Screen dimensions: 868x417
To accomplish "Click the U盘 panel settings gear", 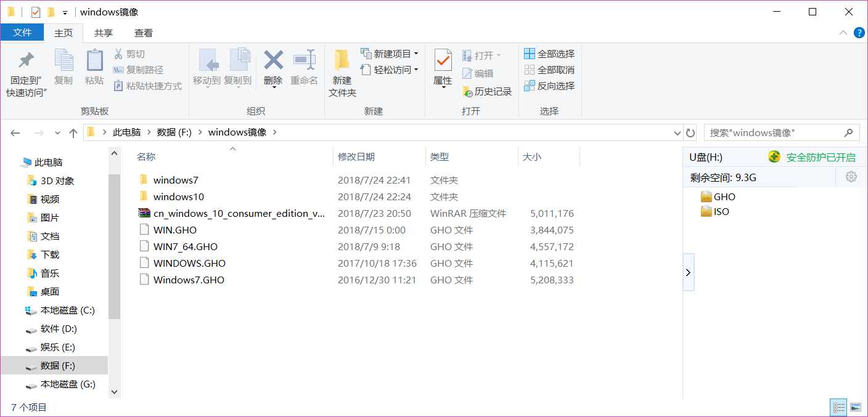I will coord(851,177).
